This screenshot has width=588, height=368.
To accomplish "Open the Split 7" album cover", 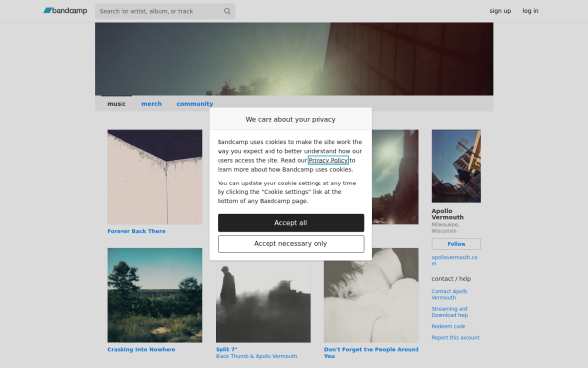I will [x=263, y=301].
